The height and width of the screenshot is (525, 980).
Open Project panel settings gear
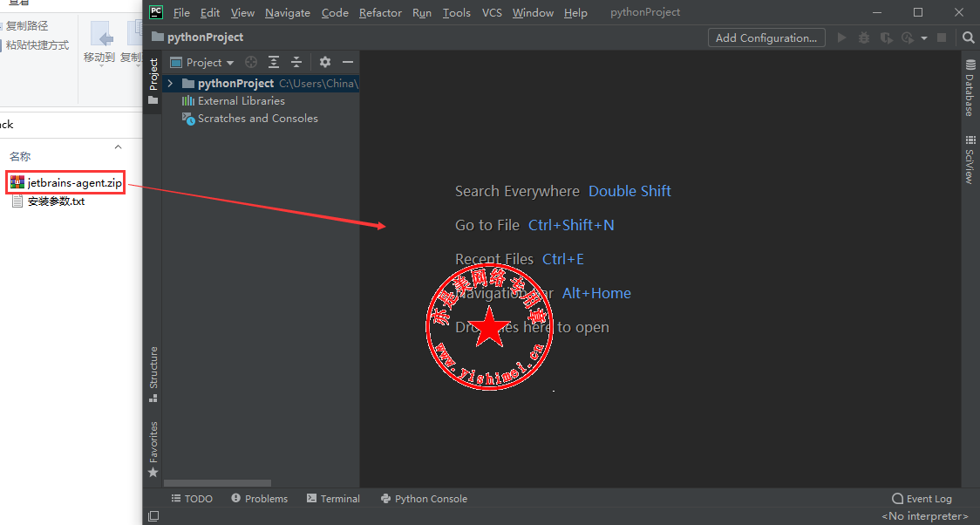(x=325, y=62)
